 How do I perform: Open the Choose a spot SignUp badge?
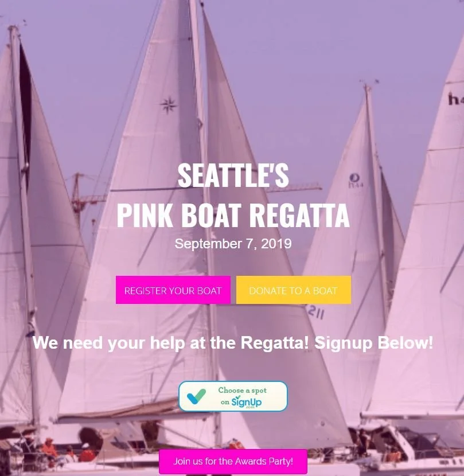(x=233, y=396)
